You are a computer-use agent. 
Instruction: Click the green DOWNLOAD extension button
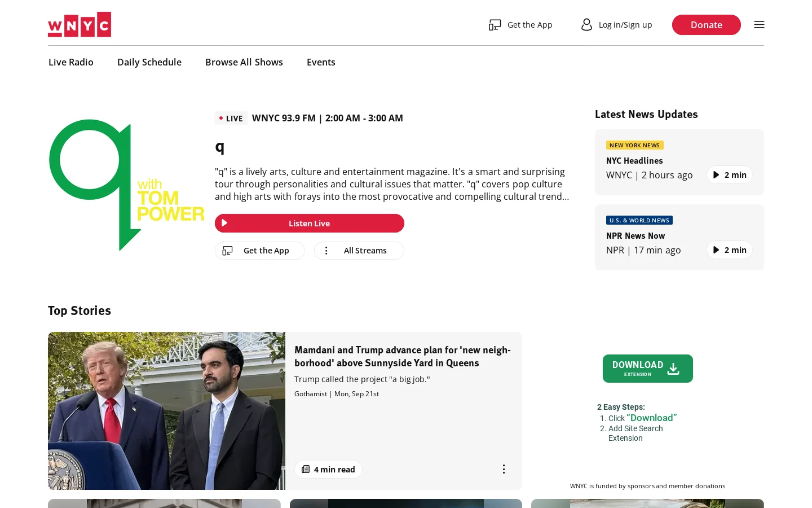(x=648, y=369)
